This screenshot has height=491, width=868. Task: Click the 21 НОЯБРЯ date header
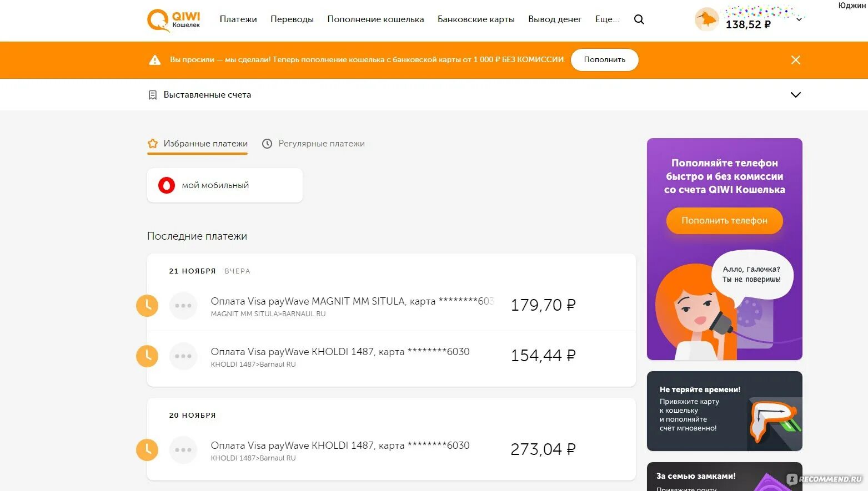coord(192,271)
